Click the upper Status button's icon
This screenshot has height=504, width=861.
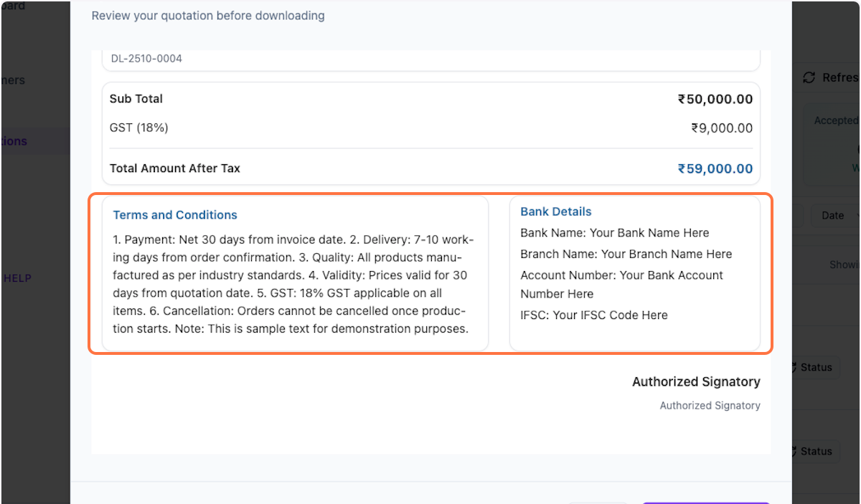click(x=794, y=367)
